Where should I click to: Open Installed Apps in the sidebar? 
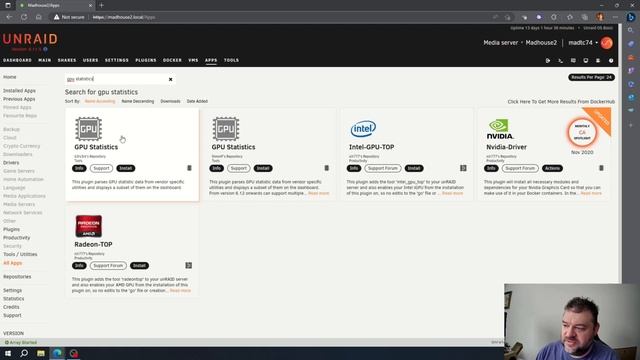[19, 91]
